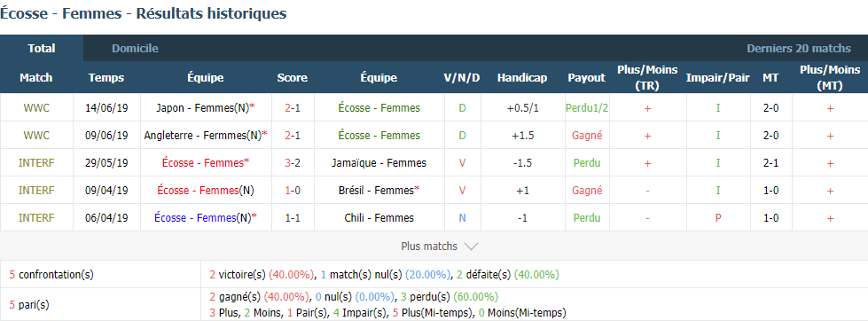Click the WWC league on 14/06/19

[x=36, y=108]
